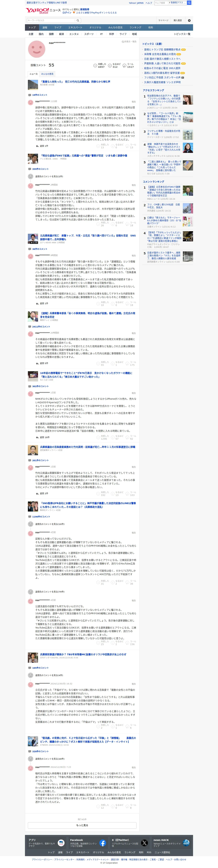Screen dimensions: 218x868
Task: Click in the keyword search field
Action: click(51, 21)
